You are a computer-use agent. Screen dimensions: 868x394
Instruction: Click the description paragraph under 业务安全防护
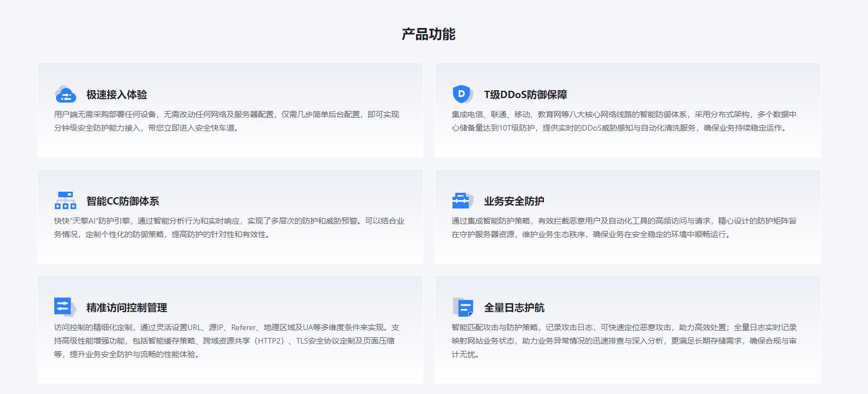pyautogui.click(x=624, y=228)
